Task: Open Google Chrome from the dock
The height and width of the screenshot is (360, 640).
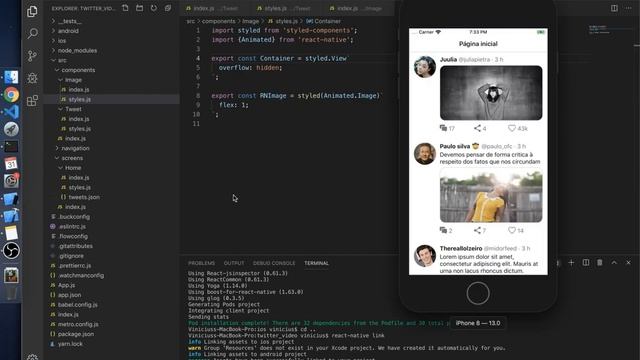Action: point(11,95)
